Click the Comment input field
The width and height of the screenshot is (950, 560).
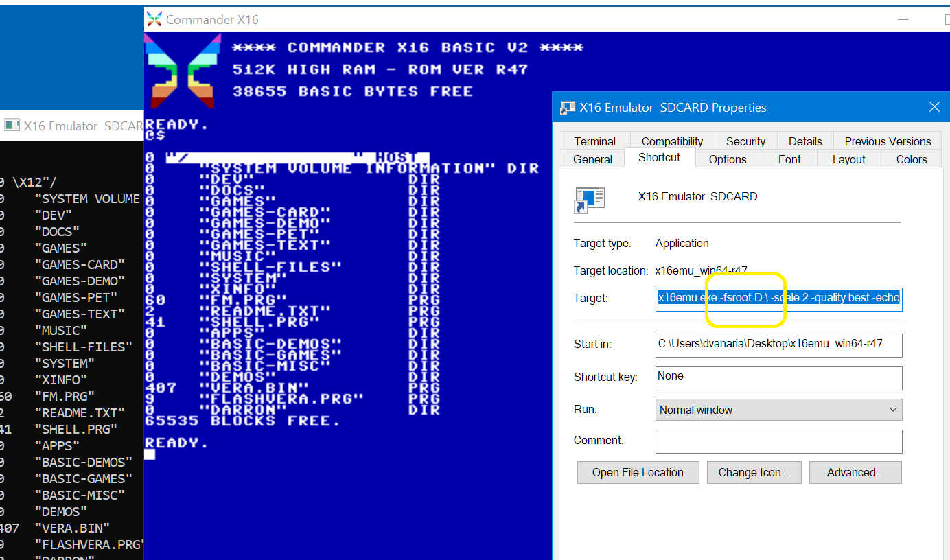(778, 441)
